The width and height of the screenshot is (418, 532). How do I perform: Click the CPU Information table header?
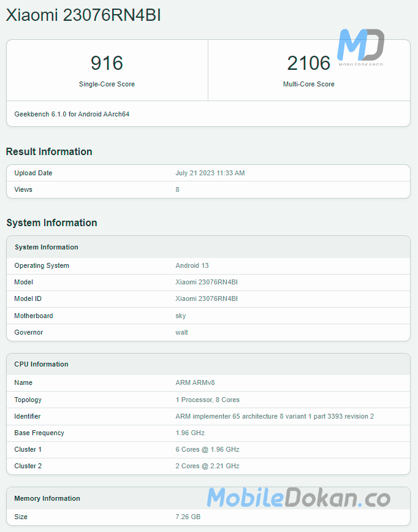41,365
